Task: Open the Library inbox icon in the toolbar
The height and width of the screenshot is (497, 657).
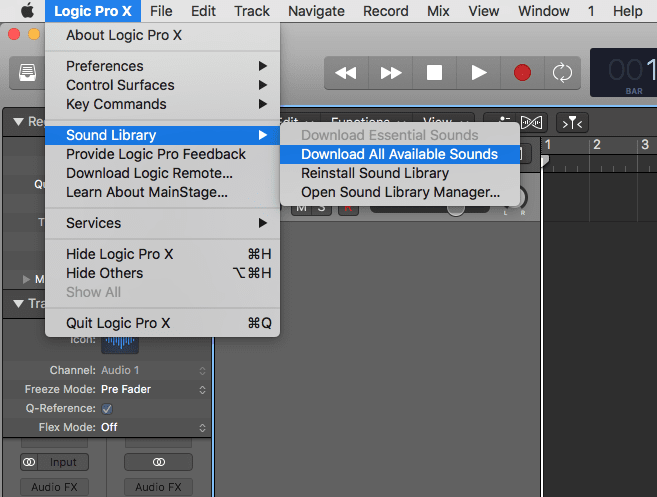Action: [27, 72]
